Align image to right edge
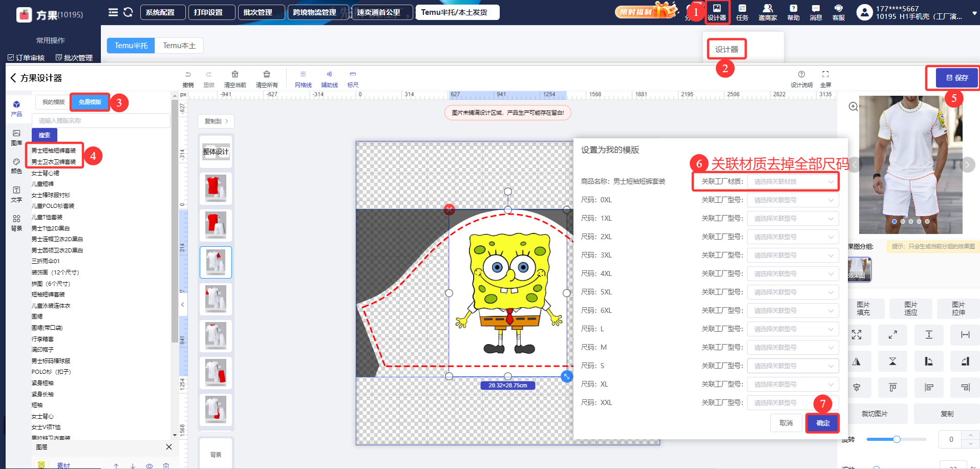 tap(965, 388)
